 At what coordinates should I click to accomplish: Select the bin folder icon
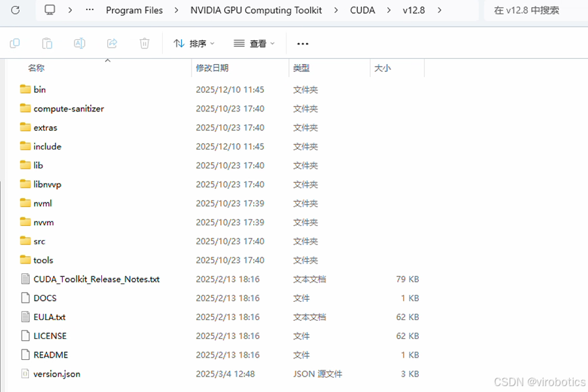[x=25, y=90]
